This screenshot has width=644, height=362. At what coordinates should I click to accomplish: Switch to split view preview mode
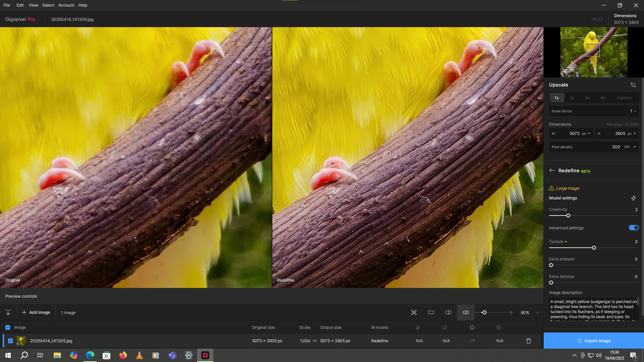point(448,312)
